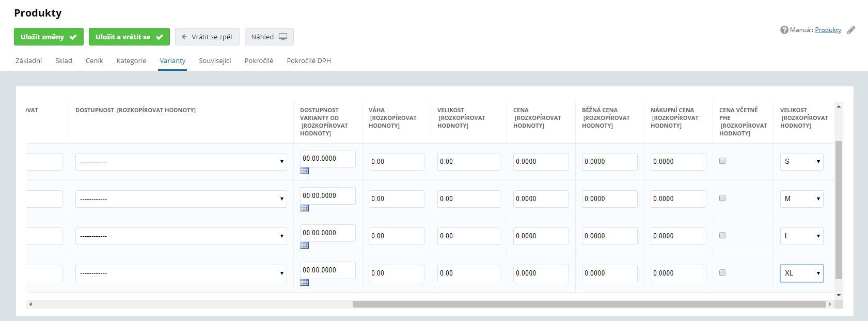Select the Varianty tab

(172, 60)
